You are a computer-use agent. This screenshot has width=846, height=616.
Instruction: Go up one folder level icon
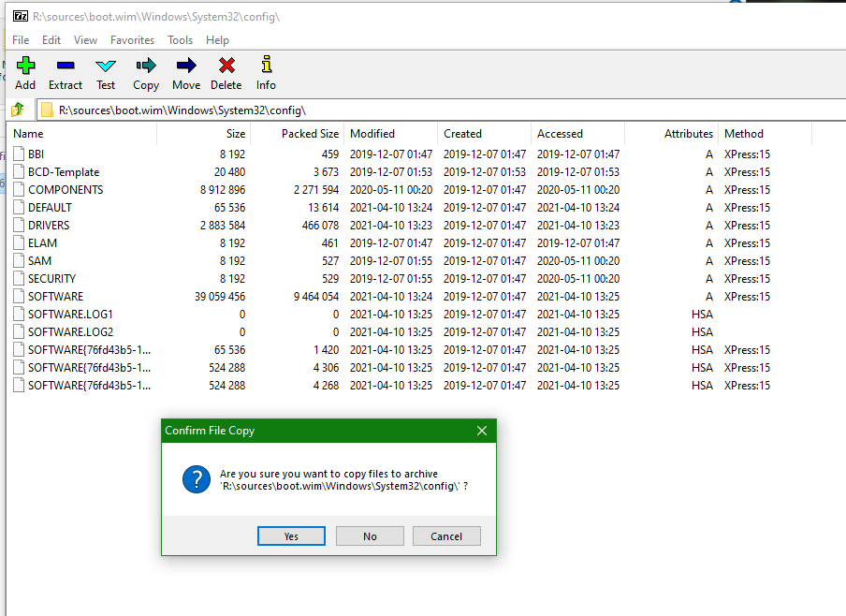(18, 110)
